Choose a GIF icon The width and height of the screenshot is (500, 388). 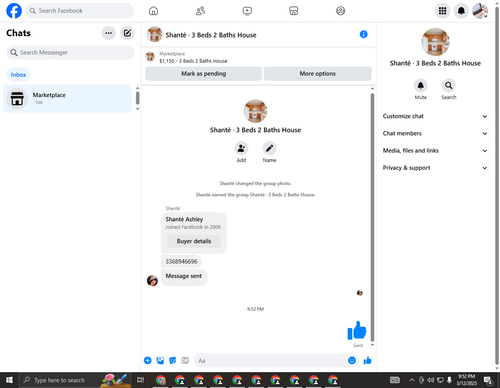click(x=185, y=360)
